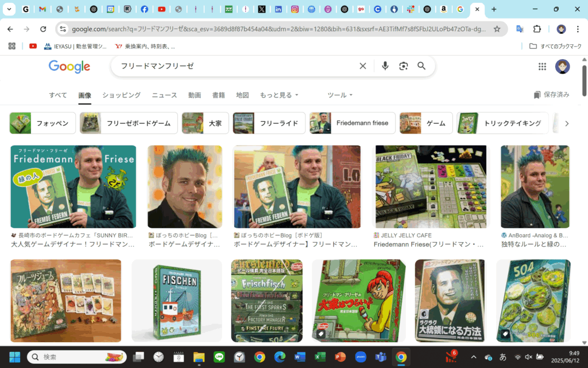Switch to the LinkedIn tab
Screen dimensions: 588x368
pyautogui.click(x=278, y=9)
